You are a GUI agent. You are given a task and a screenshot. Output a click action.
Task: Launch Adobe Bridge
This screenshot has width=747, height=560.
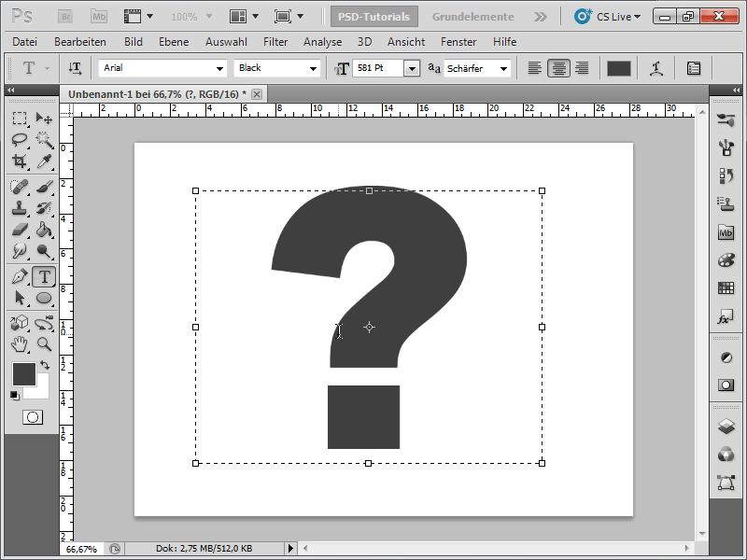pos(65,17)
